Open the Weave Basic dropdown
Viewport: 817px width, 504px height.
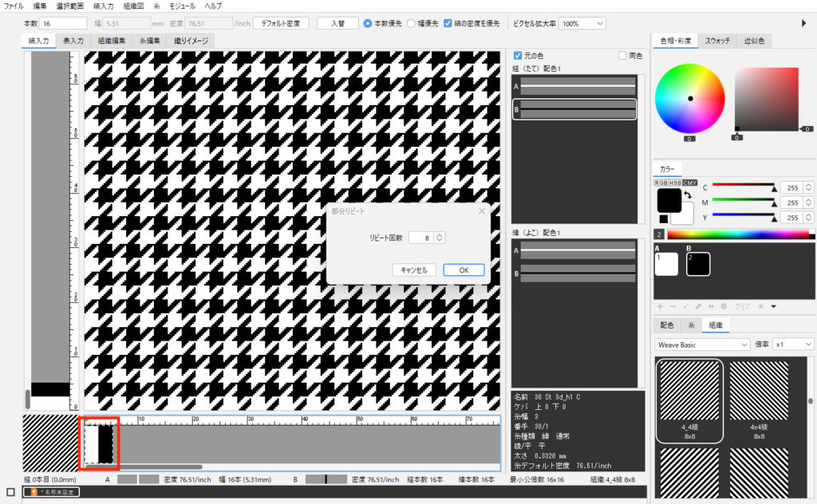(x=702, y=344)
